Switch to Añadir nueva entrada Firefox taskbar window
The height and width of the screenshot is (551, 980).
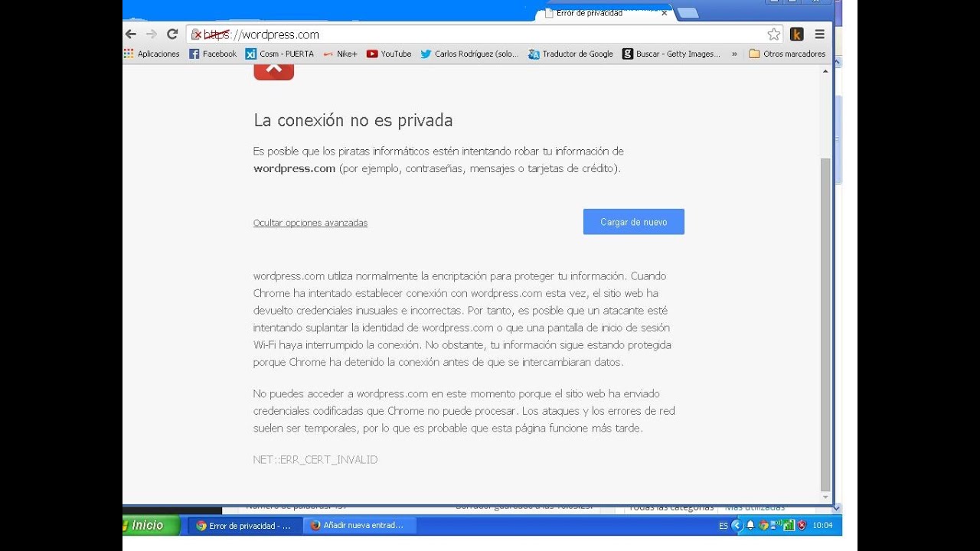[359, 526]
